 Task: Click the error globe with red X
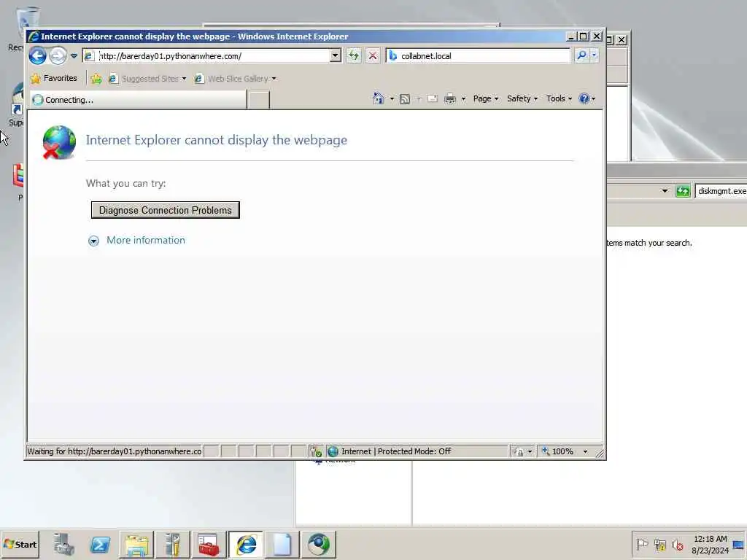pos(58,142)
